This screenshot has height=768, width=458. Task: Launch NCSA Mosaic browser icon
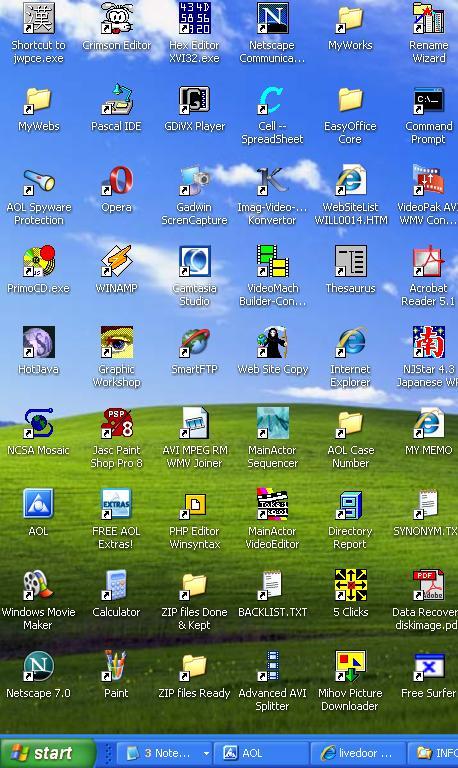point(39,423)
